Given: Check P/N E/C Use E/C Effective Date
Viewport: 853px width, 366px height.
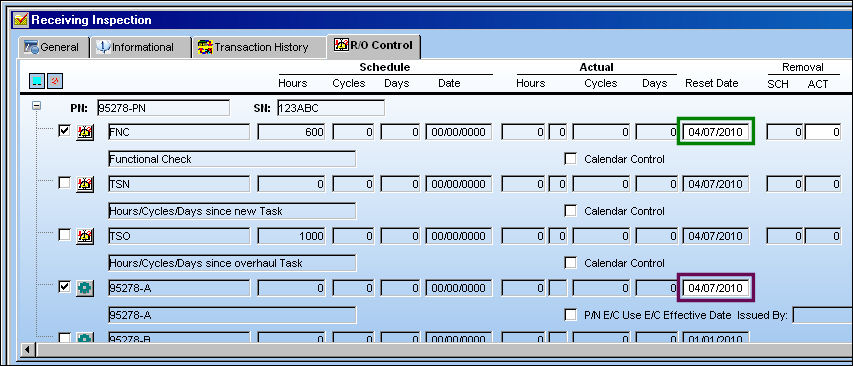Looking at the screenshot, I should coord(570,315).
